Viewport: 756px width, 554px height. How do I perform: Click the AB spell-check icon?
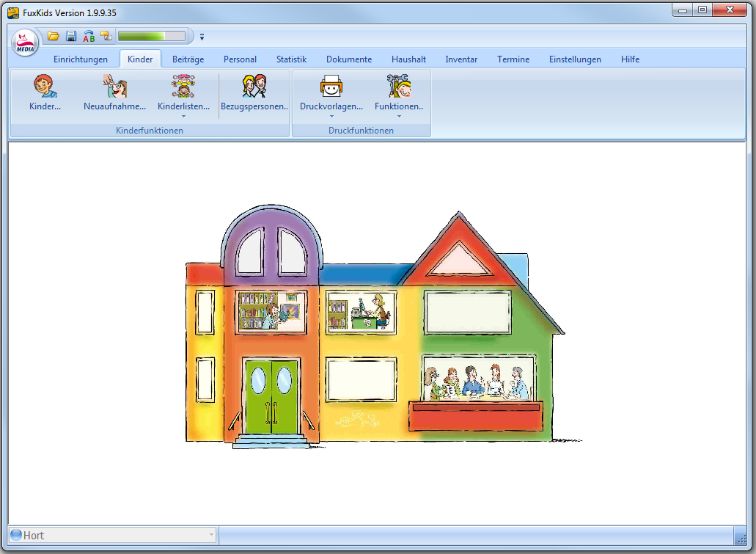click(x=89, y=36)
